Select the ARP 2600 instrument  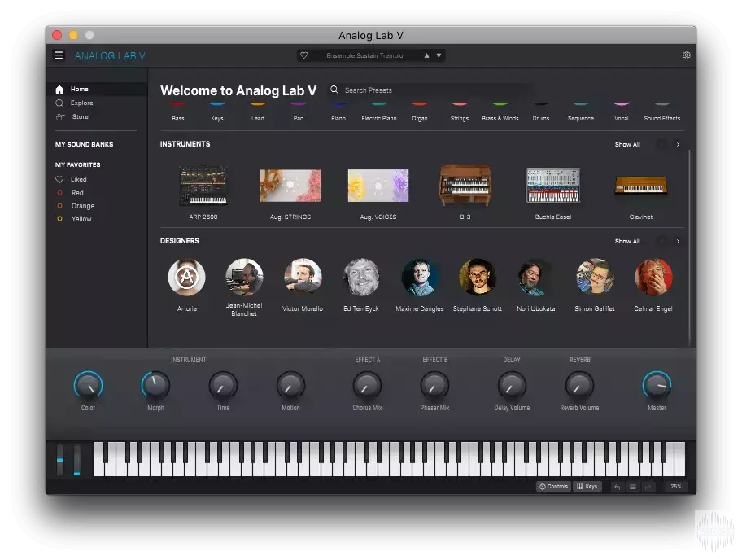coord(203,192)
